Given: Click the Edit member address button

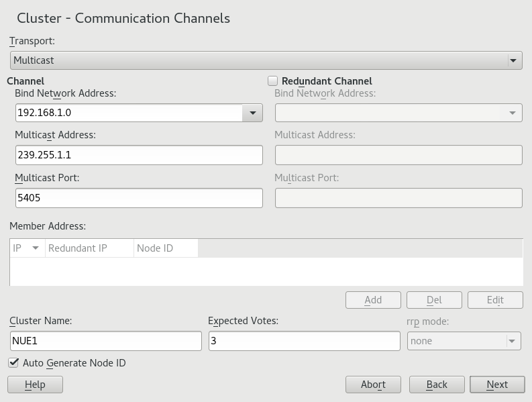Looking at the screenshot, I should tap(495, 300).
